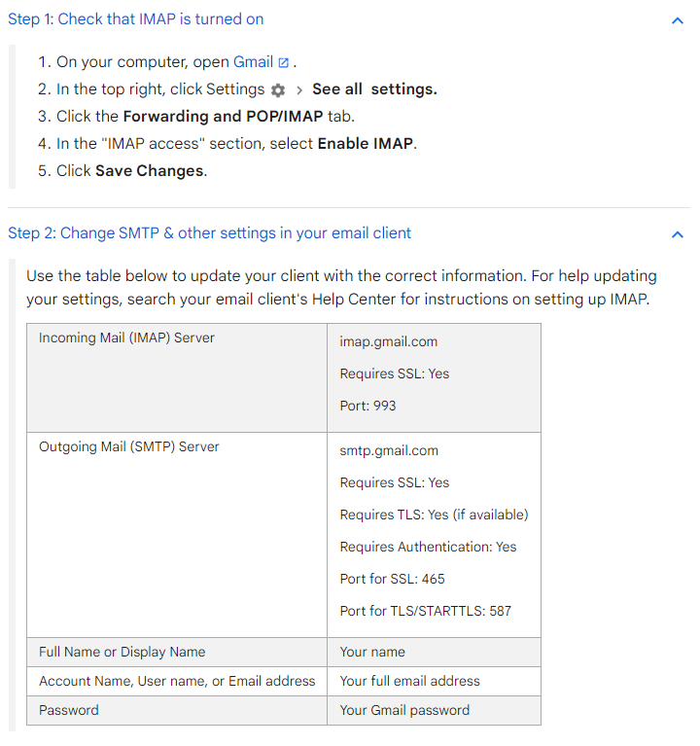Open the Gmail link in step one
The image size is (700, 746).
253,62
